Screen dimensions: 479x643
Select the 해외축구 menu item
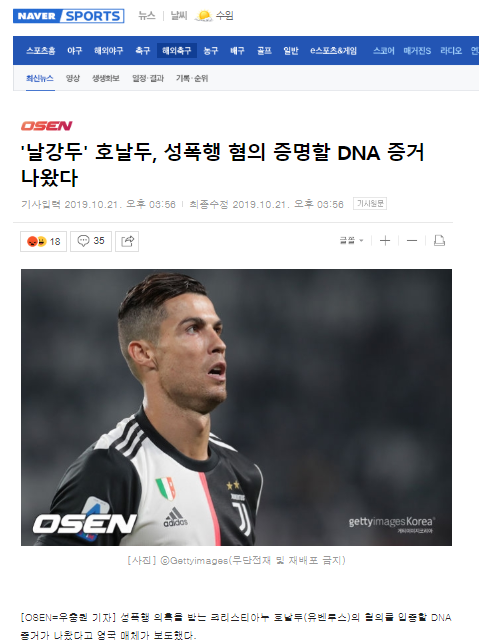point(177,51)
